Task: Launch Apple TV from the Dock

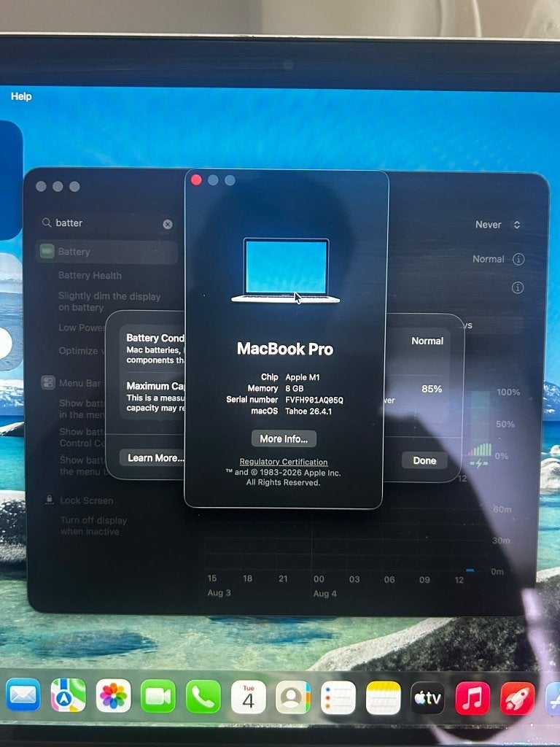Action: (427, 698)
